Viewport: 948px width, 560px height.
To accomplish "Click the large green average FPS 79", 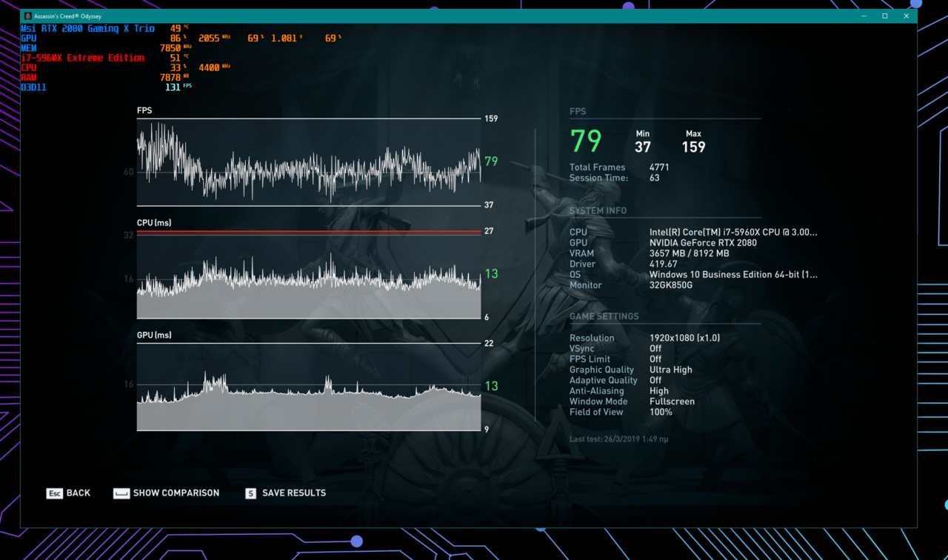I will coord(586,141).
